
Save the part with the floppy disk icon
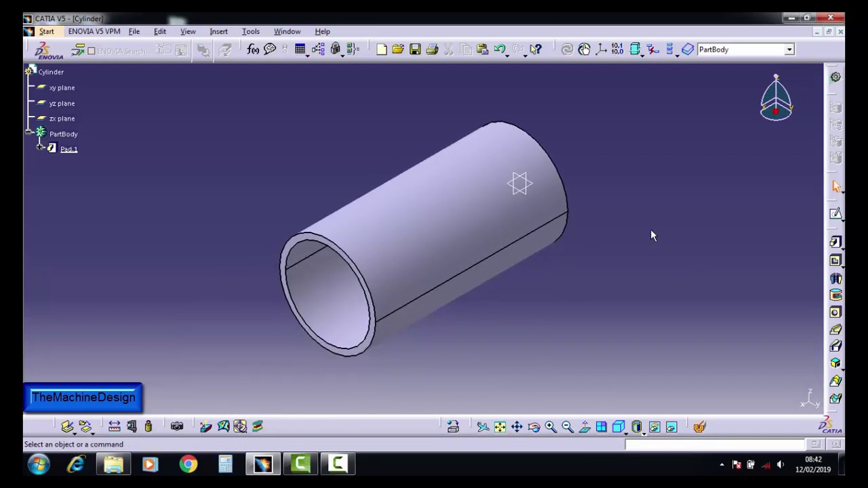[x=415, y=49]
